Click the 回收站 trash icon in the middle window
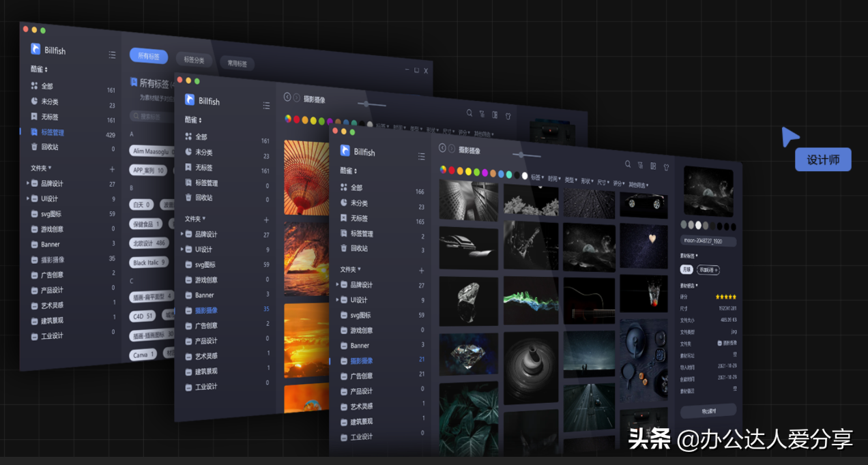The image size is (868, 465). [188, 197]
